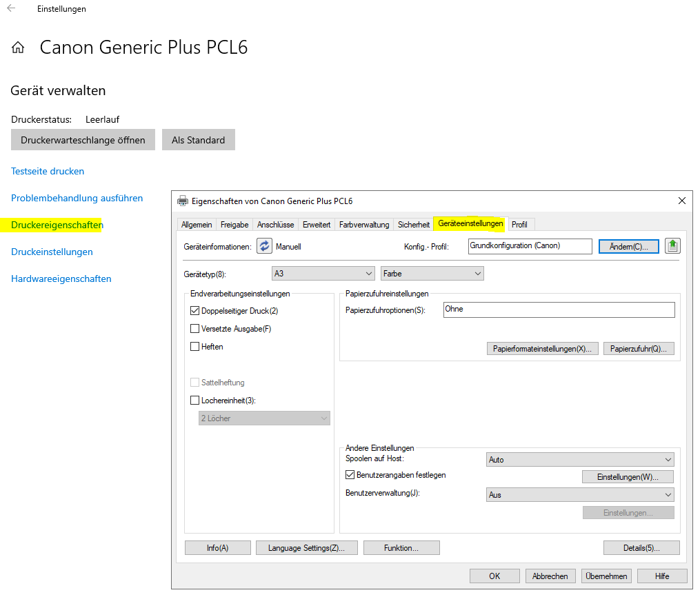Switch to the Anschlüsse tab

(x=275, y=225)
